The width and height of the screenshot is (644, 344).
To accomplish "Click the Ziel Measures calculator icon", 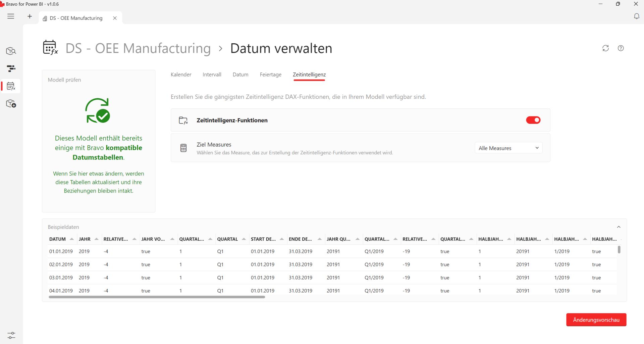I will [183, 148].
